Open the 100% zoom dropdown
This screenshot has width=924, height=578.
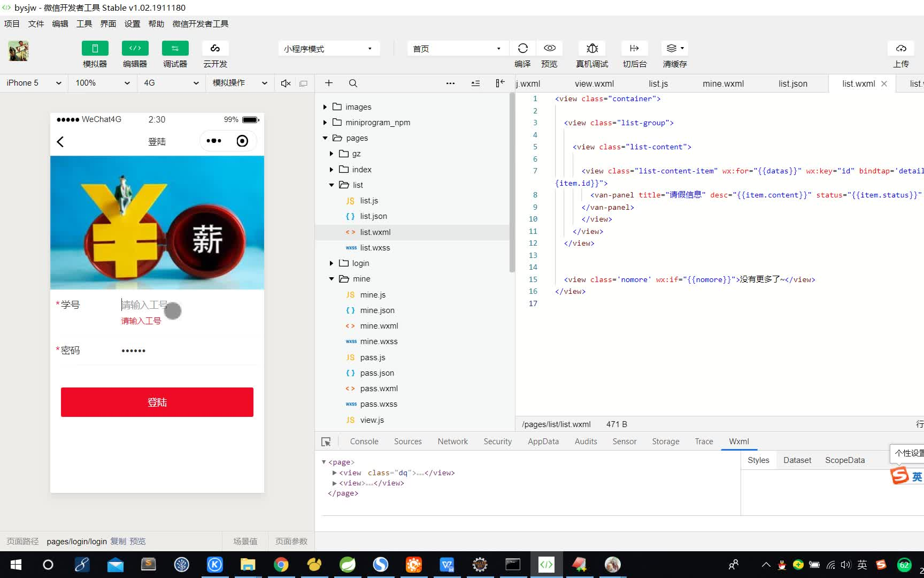point(103,83)
